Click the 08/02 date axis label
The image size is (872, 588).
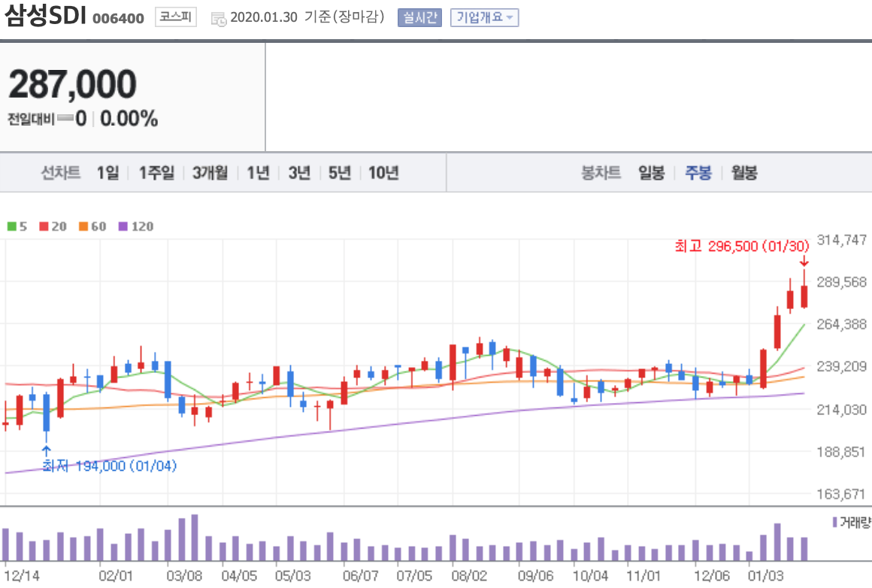[469, 576]
